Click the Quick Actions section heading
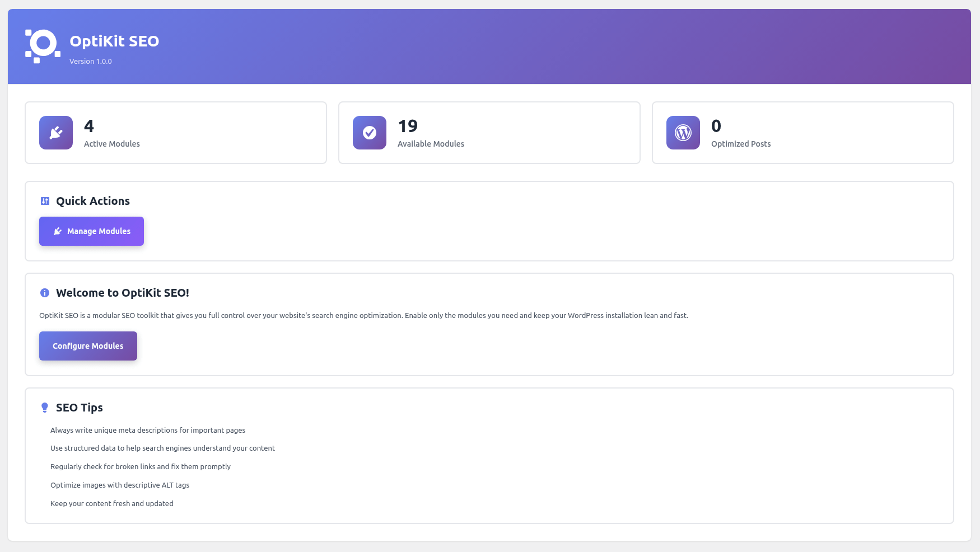The height and width of the screenshot is (552, 980). point(93,201)
